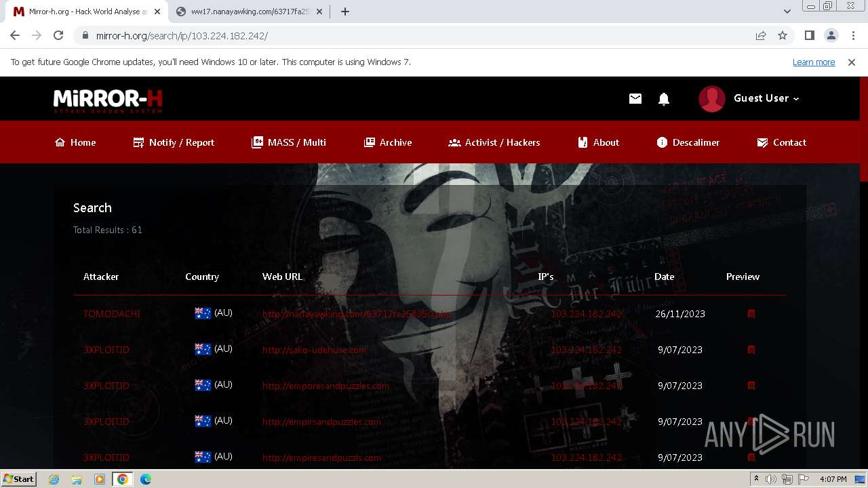Go back with the browser Back arrow
Viewport: 868px width, 488px height.
tap(15, 35)
